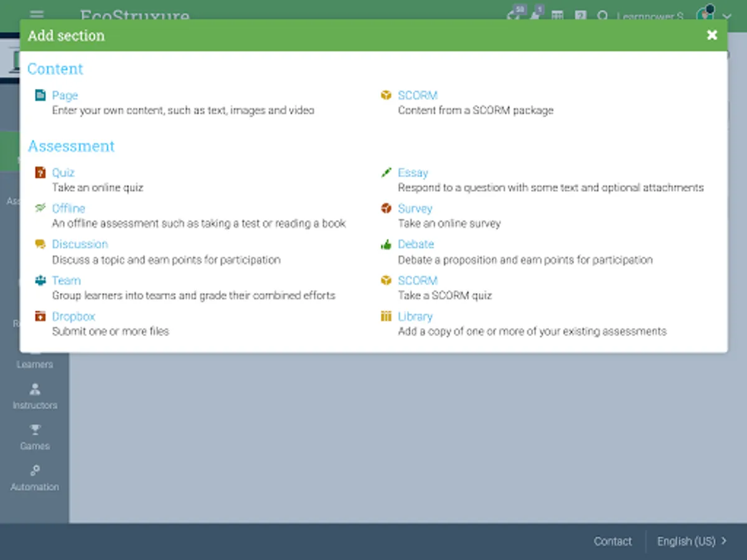747x560 pixels.
Task: Click the 'Add section' dialog title
Action: click(x=66, y=35)
